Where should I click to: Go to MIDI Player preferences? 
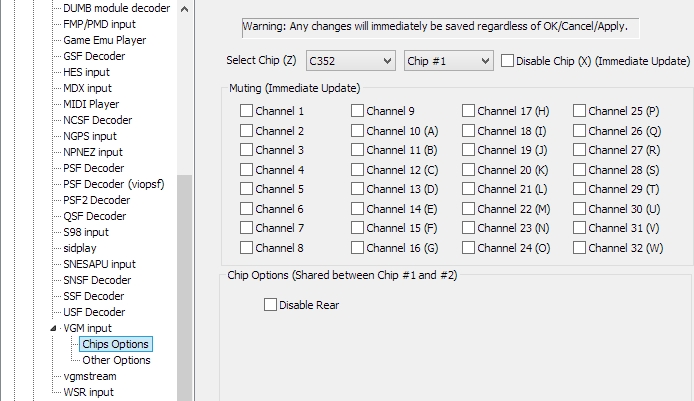91,104
